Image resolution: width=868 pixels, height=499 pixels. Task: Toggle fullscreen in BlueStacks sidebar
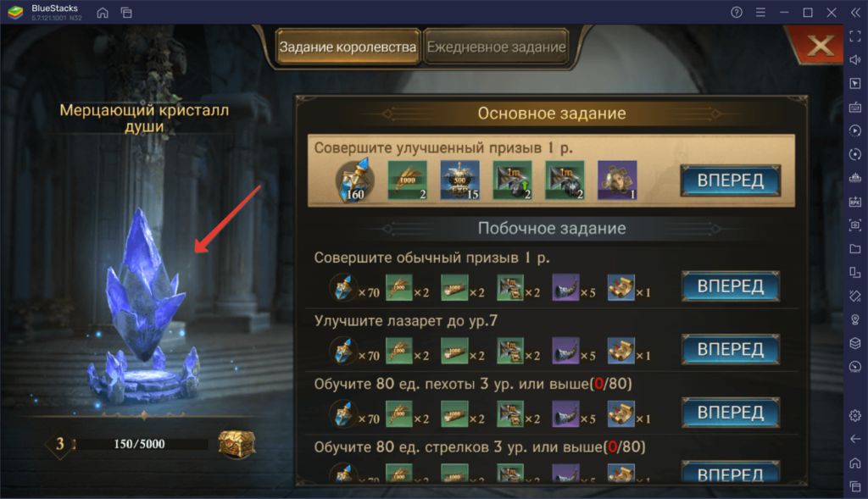(x=855, y=36)
